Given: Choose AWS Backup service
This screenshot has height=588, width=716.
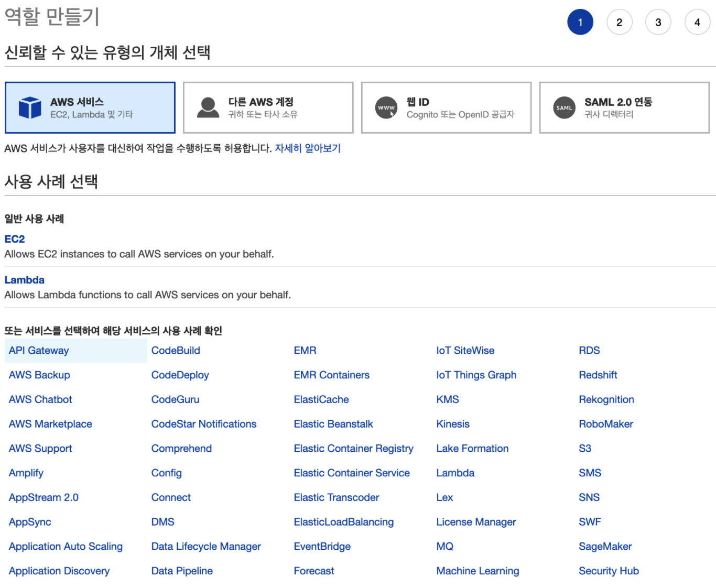Looking at the screenshot, I should pos(39,375).
